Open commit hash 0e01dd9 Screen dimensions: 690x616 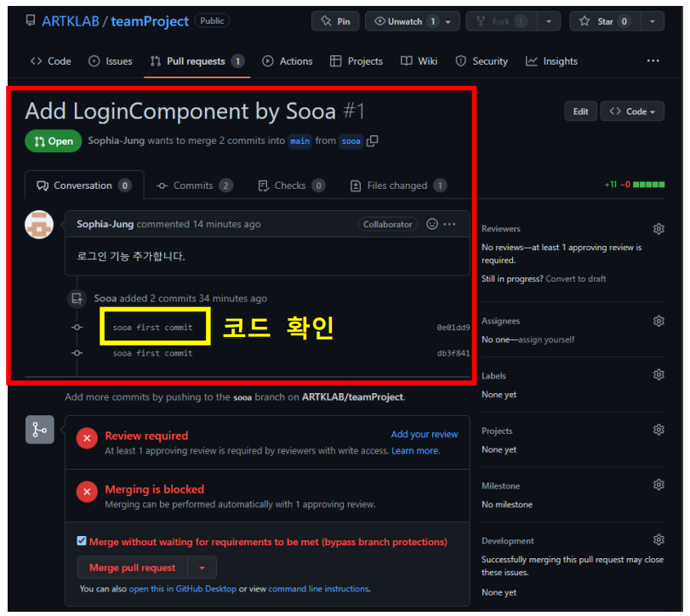[453, 328]
